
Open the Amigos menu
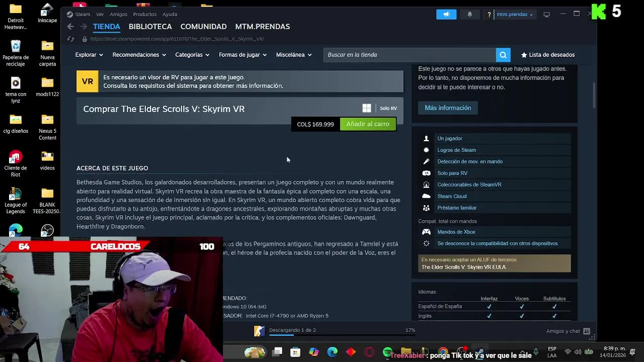tap(118, 15)
